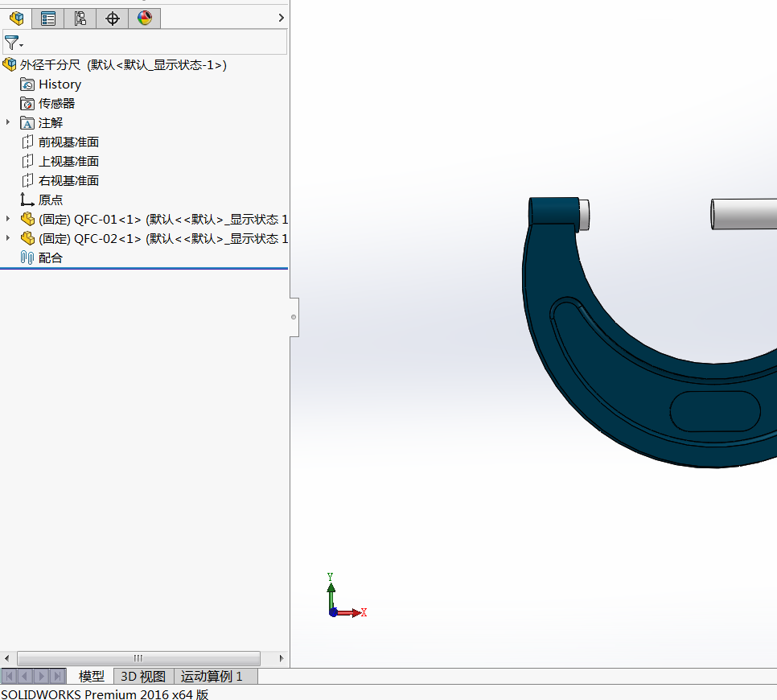
Task: Expand the QFC-02<1> component
Action: pyautogui.click(x=7, y=238)
